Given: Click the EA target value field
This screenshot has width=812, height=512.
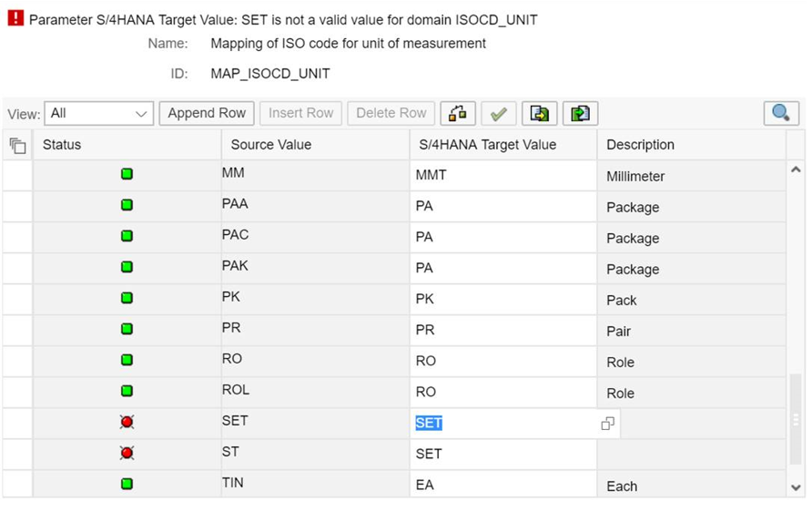Looking at the screenshot, I should (x=503, y=485).
